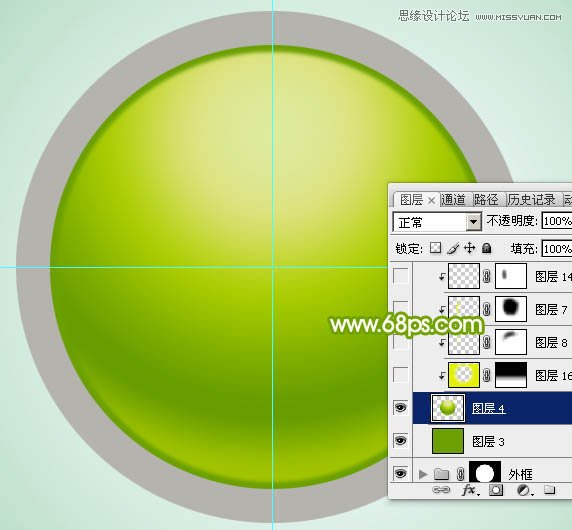The width and height of the screenshot is (572, 530).
Task: Click the 外框 group mask thumbnail
Action: tap(485, 472)
